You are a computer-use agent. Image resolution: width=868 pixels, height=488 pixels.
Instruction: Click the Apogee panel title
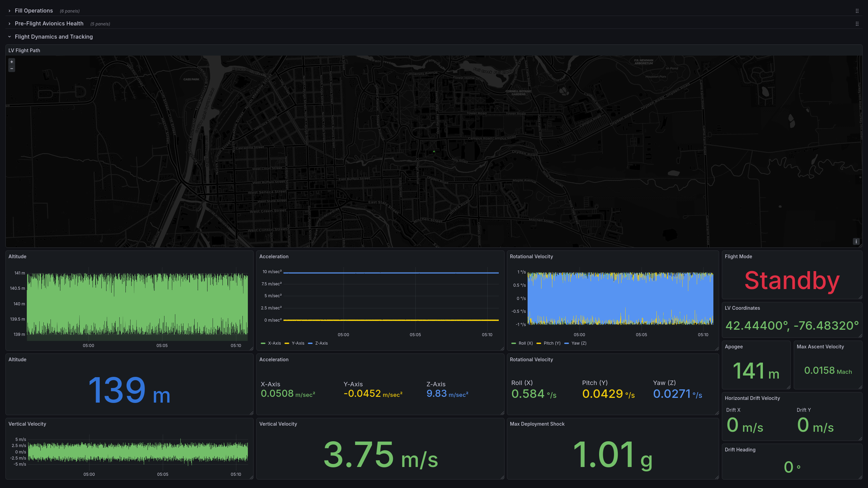tap(733, 347)
